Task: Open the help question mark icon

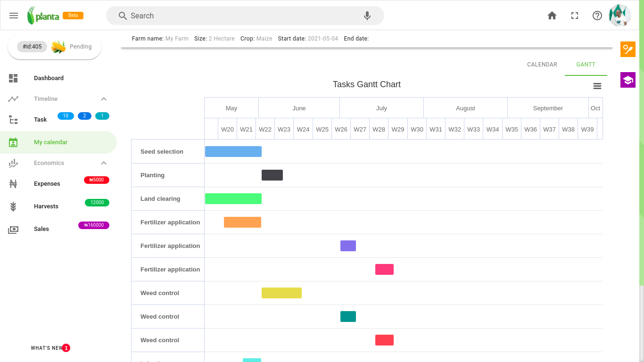Action: [x=597, y=16]
